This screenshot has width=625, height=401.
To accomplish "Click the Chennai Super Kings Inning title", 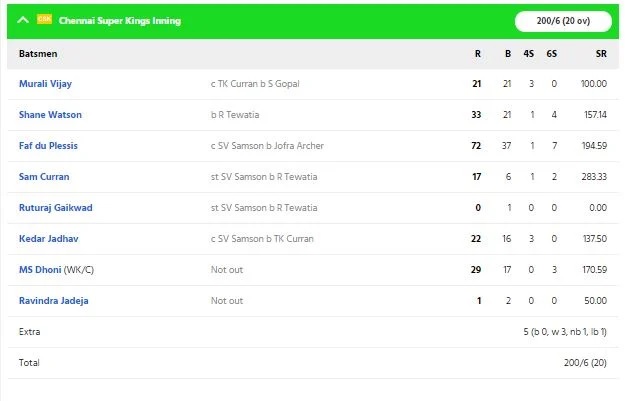I will [x=120, y=21].
